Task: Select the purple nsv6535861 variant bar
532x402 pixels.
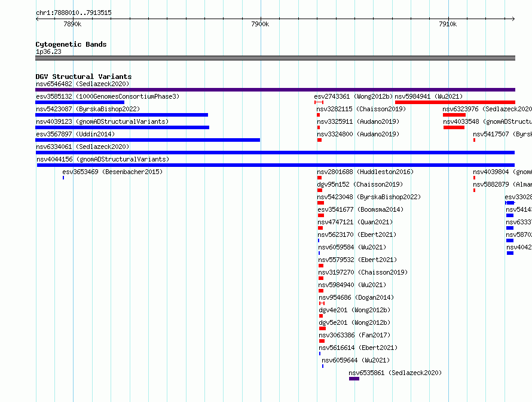Action: click(x=354, y=379)
